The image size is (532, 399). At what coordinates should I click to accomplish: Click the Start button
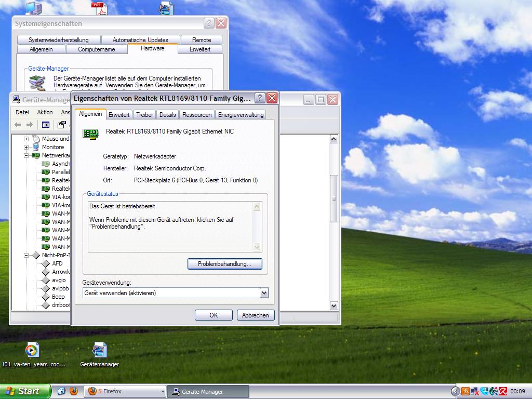click(x=25, y=391)
